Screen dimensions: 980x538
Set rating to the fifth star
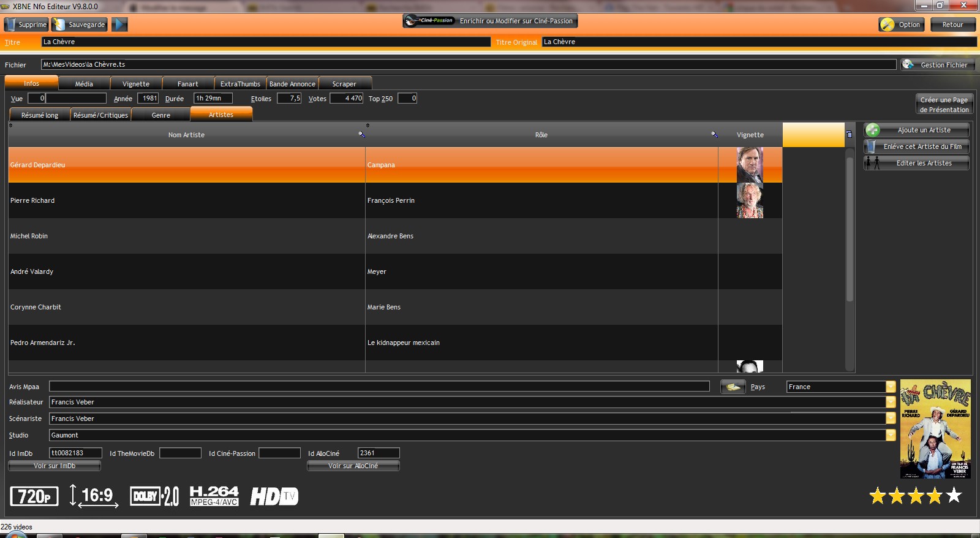(954, 495)
